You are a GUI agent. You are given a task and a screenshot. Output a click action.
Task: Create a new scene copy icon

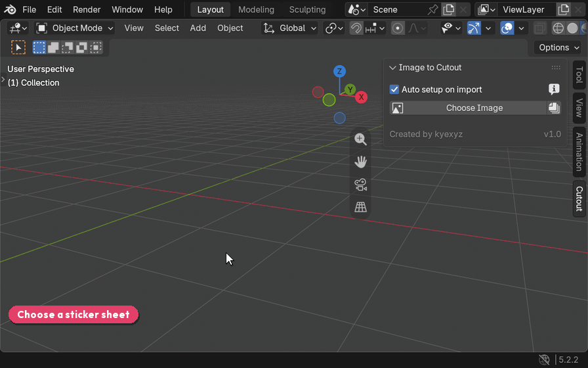click(x=448, y=9)
